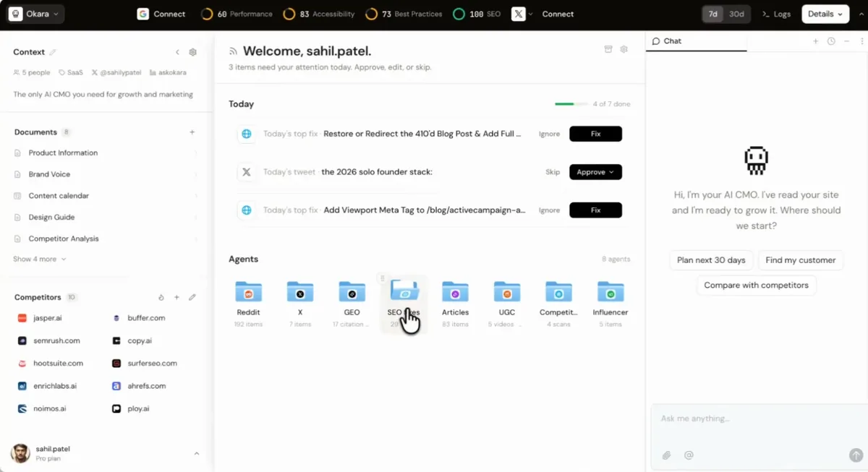
Task: Fix the Add Viewport Meta Tag item
Action: point(595,210)
